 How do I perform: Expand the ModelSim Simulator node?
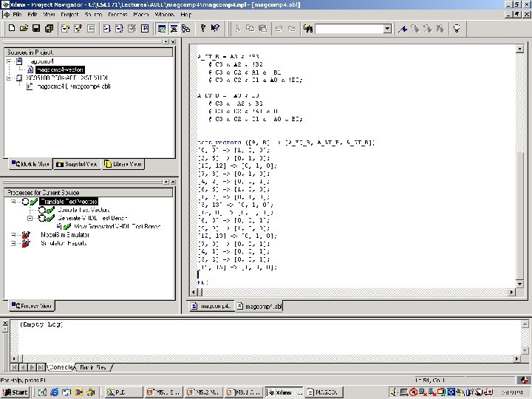(x=13, y=235)
